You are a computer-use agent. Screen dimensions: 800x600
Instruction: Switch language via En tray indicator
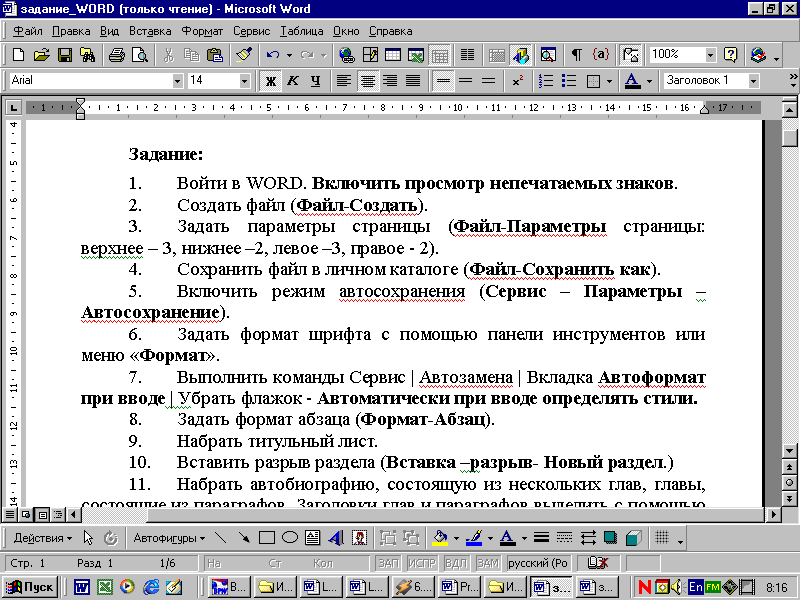(694, 587)
